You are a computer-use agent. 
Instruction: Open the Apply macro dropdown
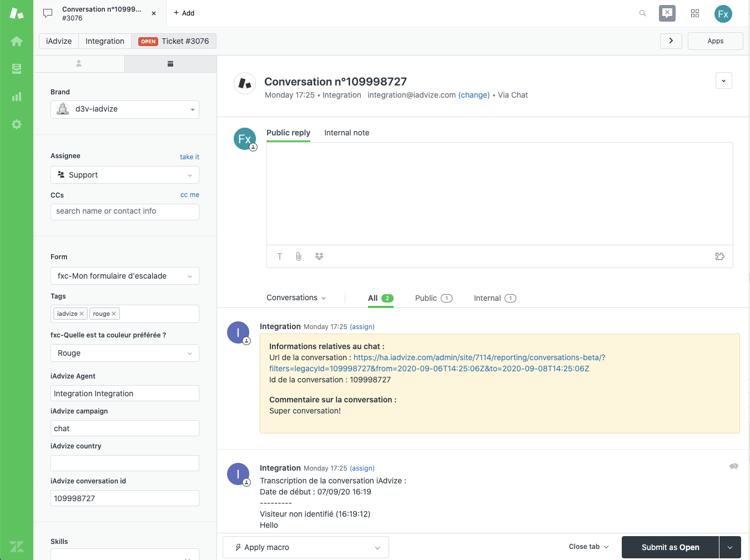[x=306, y=547]
